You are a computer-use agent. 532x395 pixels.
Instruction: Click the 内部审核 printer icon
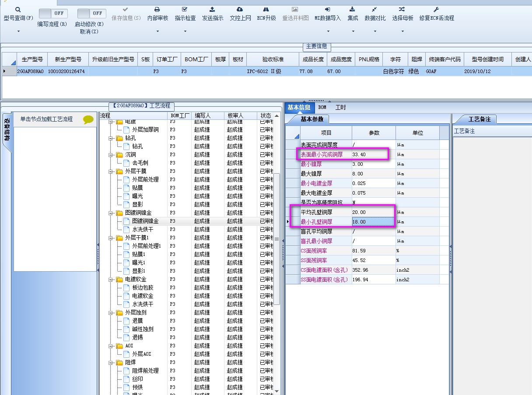pyautogui.click(x=157, y=9)
